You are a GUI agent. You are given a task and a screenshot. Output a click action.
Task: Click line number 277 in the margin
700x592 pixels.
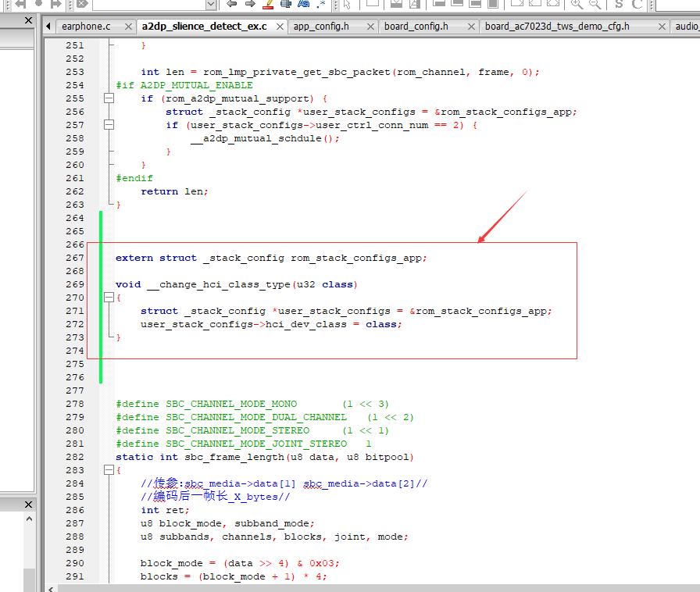74,391
